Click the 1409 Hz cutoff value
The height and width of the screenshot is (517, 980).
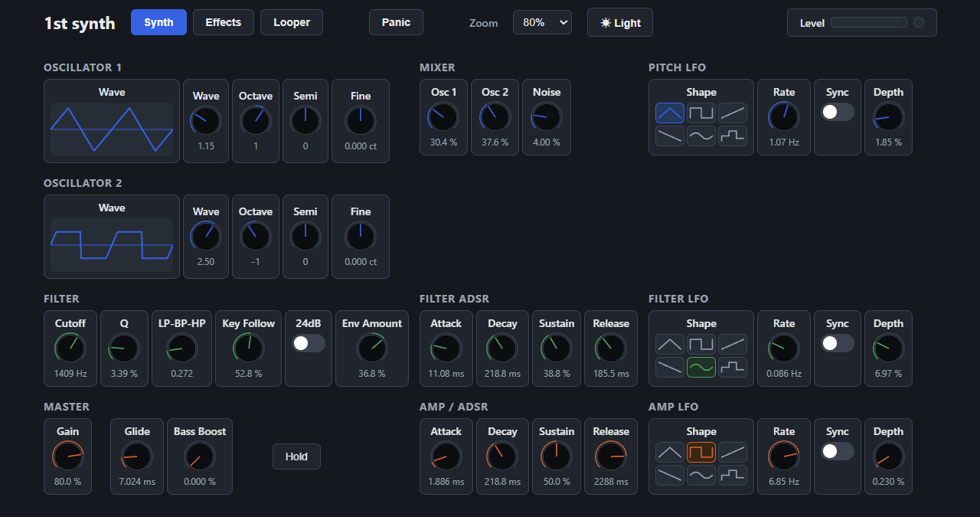[70, 374]
